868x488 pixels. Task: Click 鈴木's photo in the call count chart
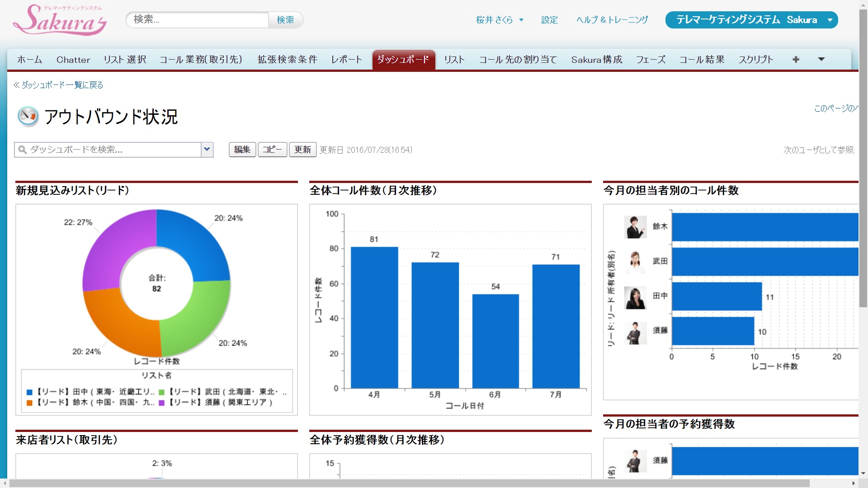(635, 227)
